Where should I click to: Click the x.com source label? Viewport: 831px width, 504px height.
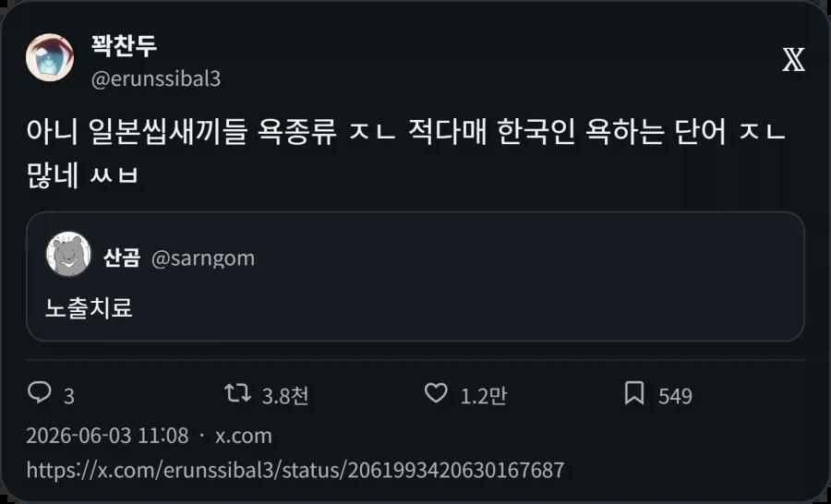[243, 437]
